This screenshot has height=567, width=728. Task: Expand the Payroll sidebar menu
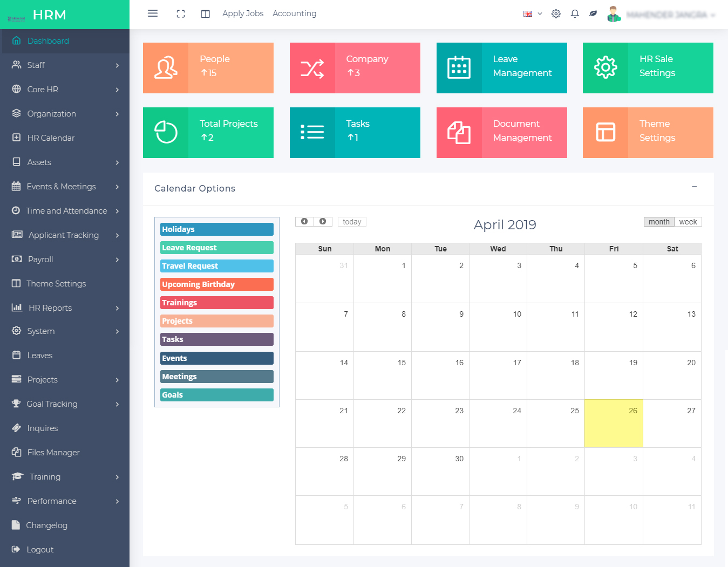click(x=65, y=259)
